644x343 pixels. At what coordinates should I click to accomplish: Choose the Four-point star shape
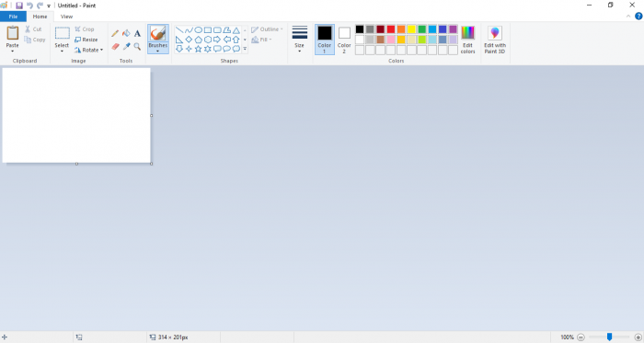(189, 49)
